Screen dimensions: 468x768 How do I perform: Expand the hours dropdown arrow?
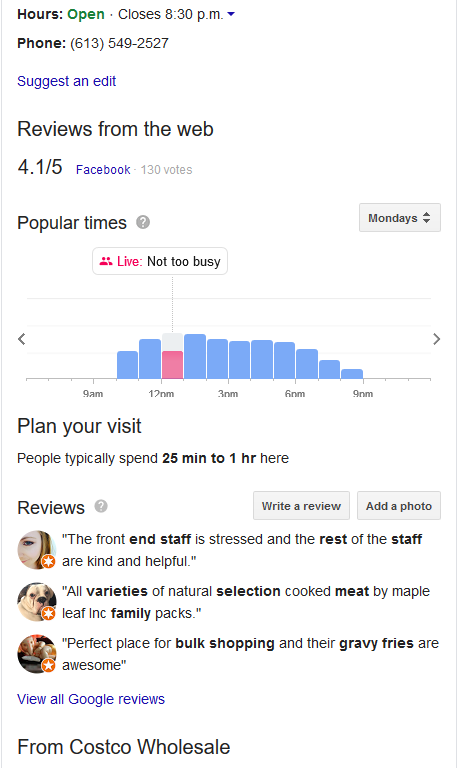click(x=231, y=15)
